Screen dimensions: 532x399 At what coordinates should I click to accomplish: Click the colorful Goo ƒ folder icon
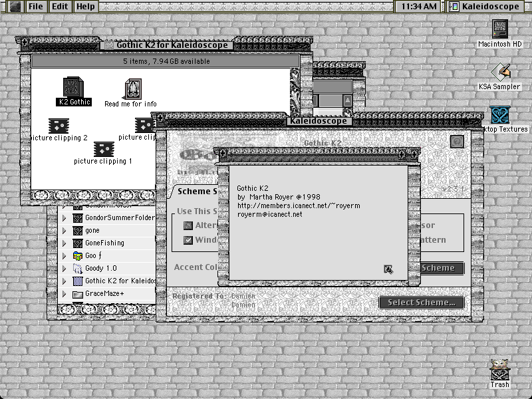pos(78,256)
